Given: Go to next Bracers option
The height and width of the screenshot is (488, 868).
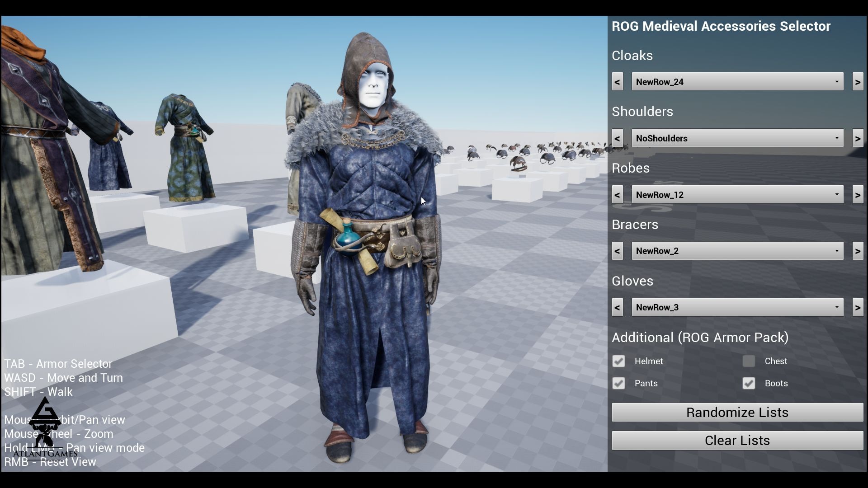Looking at the screenshot, I should pos(858,251).
